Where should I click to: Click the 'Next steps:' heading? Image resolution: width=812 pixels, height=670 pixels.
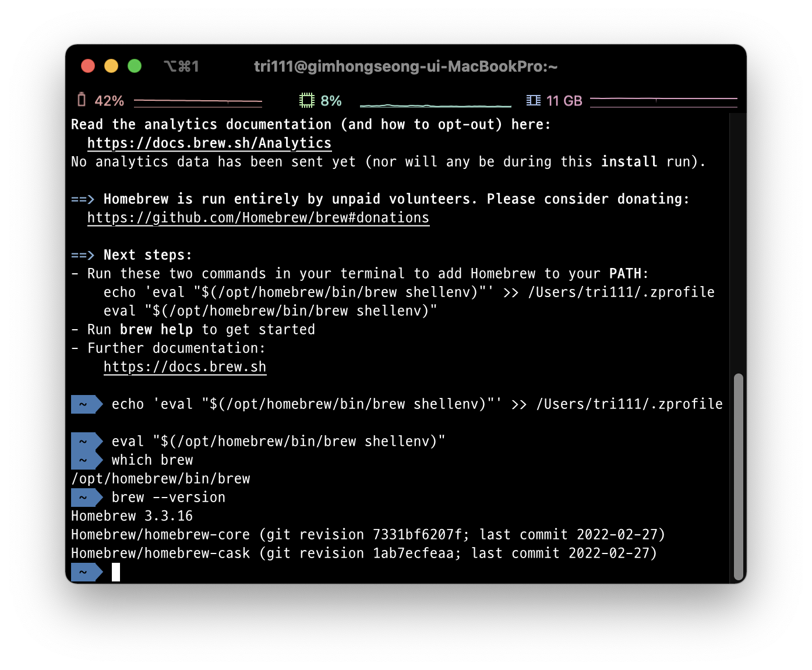tap(147, 255)
